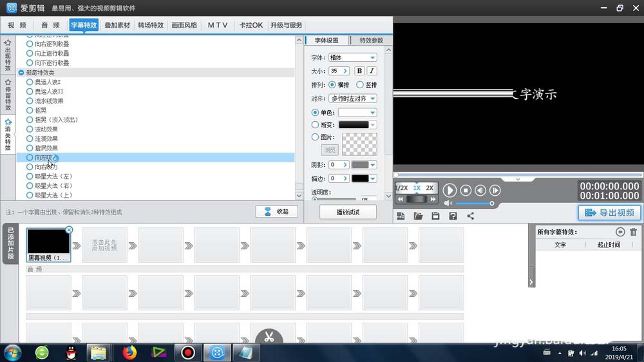
Task: Click the 收起 collapse button
Action: [277, 212]
